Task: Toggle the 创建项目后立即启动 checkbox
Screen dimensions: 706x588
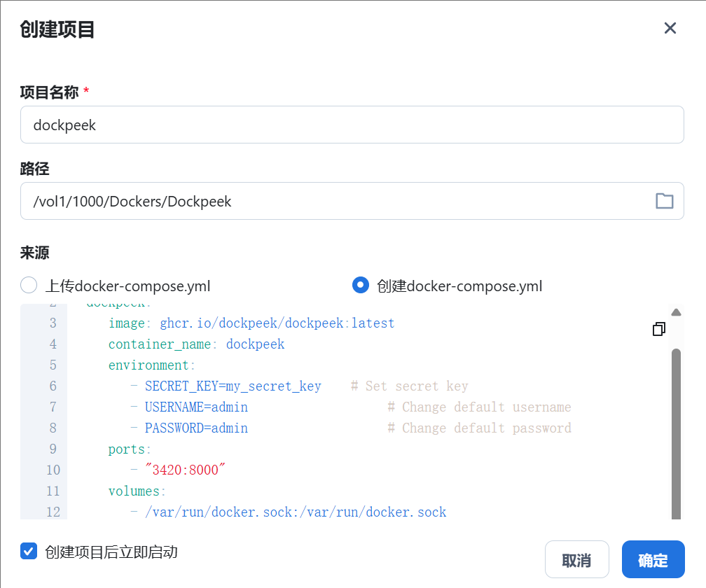Action: click(x=29, y=551)
